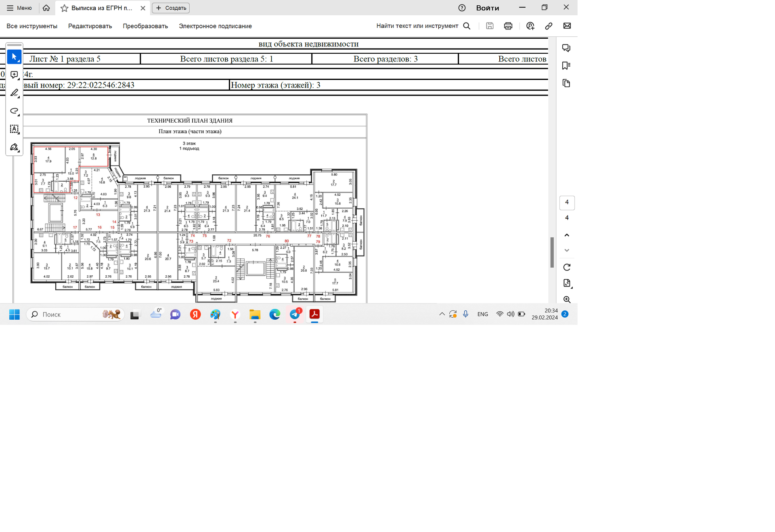Go to previous page with up chevron
This screenshot has height=532, width=775.
point(566,235)
